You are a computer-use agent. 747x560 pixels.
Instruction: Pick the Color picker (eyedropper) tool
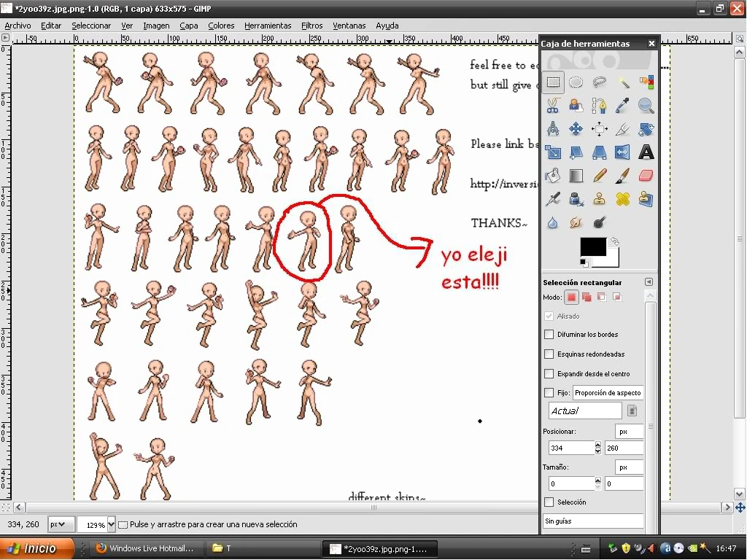[624, 106]
